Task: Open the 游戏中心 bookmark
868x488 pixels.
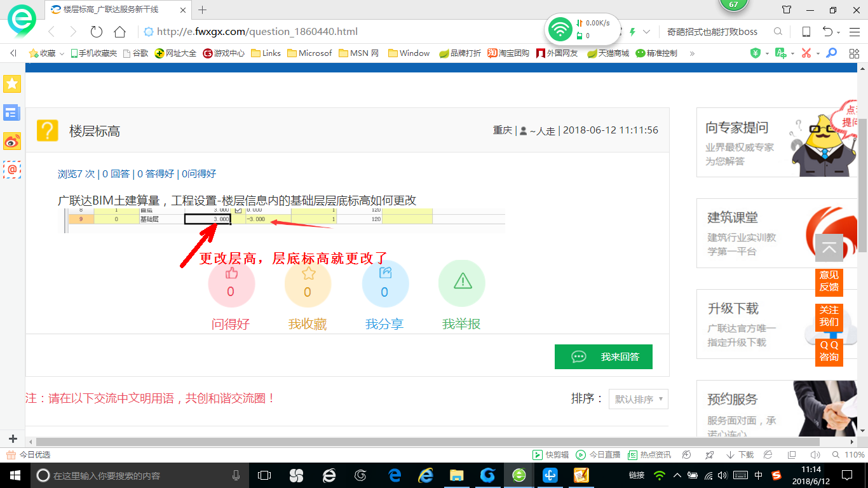Action: pyautogui.click(x=224, y=53)
